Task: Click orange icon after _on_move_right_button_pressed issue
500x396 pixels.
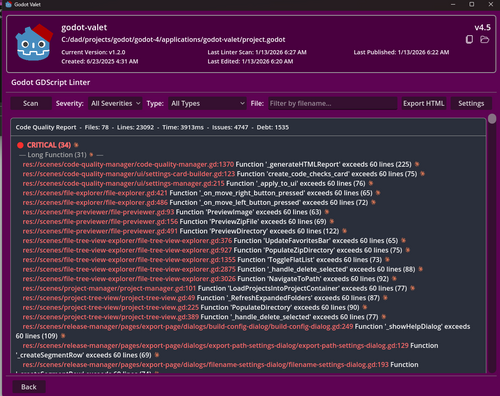Action: 378,193
